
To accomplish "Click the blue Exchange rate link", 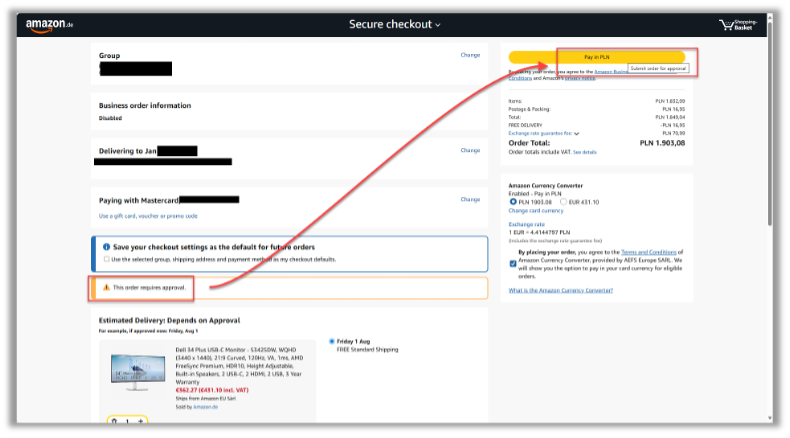I will pyautogui.click(x=526, y=224).
